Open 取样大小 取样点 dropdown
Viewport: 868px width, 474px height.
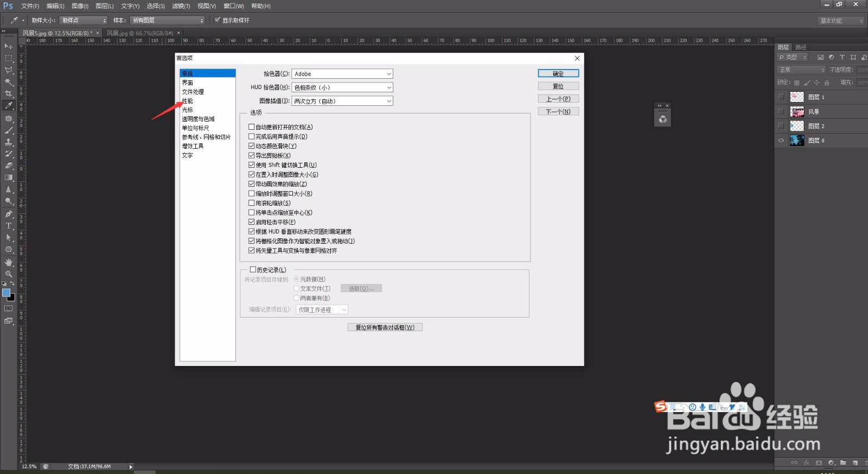[x=84, y=20]
